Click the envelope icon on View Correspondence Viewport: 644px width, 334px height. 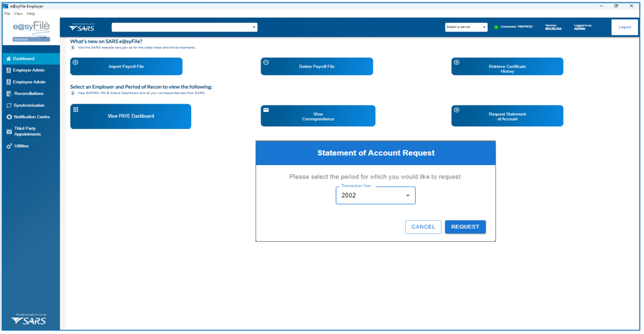[266, 110]
